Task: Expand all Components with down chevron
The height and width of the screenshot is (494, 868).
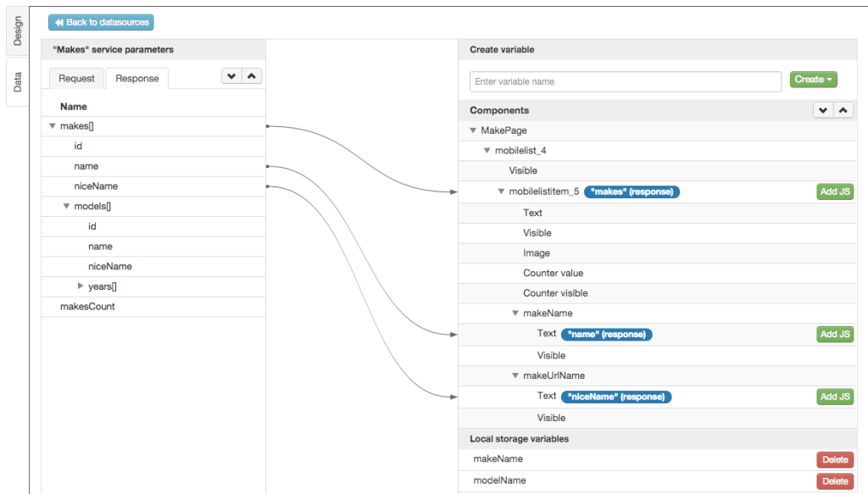Action: click(x=822, y=110)
